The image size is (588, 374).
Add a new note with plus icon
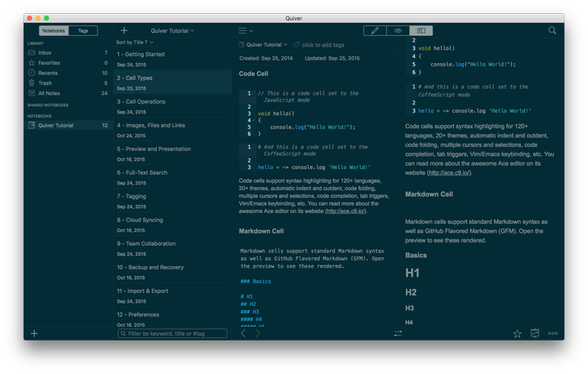(x=124, y=30)
